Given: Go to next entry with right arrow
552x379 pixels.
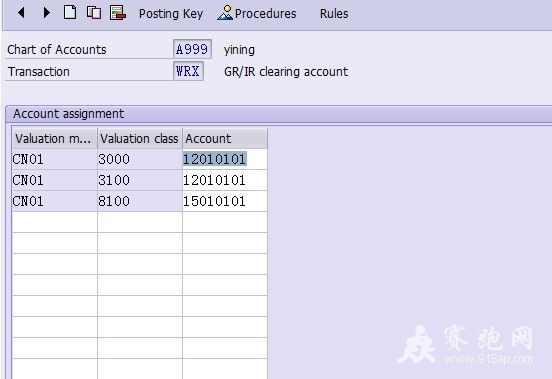Looking at the screenshot, I should pos(46,13).
